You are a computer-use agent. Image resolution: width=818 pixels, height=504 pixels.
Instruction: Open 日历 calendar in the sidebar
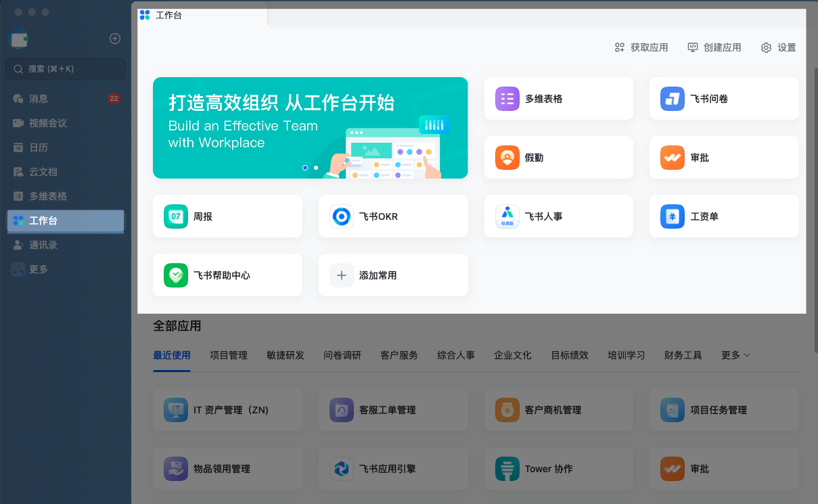pyautogui.click(x=66, y=147)
